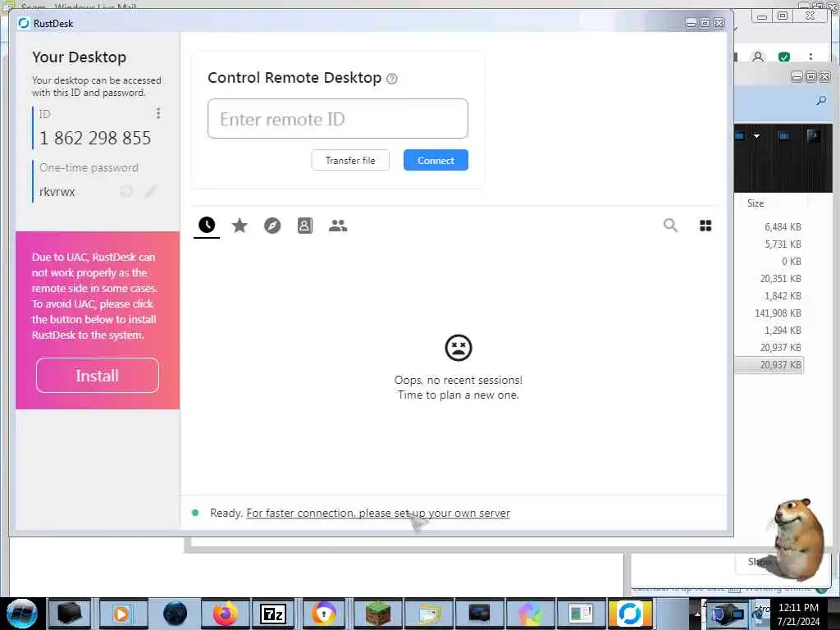Viewport: 840px width, 630px height.
Task: Open the black printer-like taskbar icon
Action: click(x=70, y=614)
